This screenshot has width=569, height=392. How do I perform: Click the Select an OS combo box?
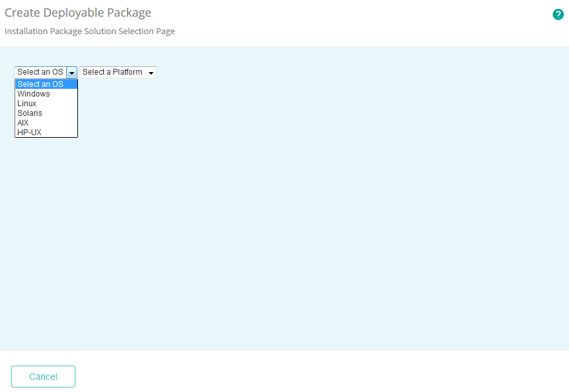pos(40,72)
